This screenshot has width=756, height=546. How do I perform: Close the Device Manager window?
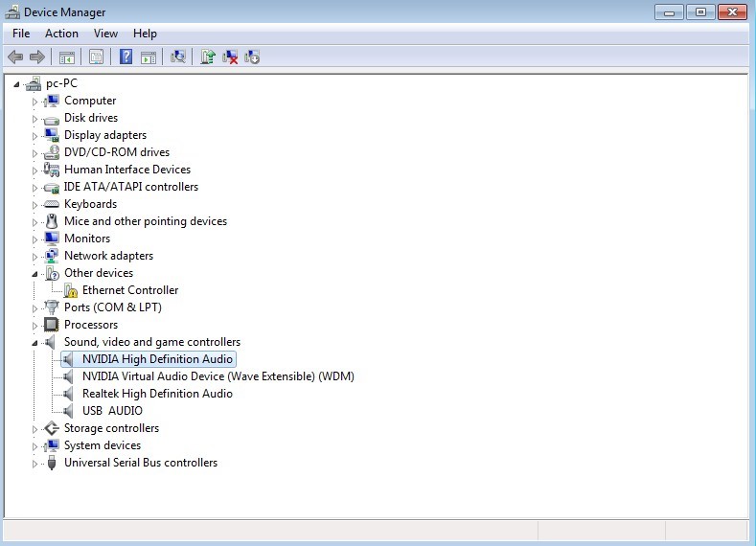coord(732,12)
